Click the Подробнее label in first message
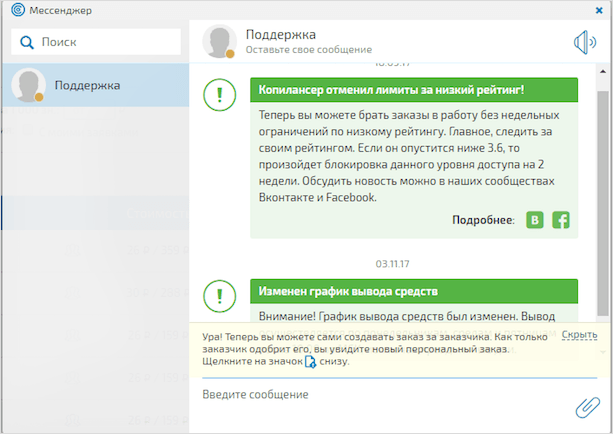The height and width of the screenshot is (434, 613). [x=482, y=220]
